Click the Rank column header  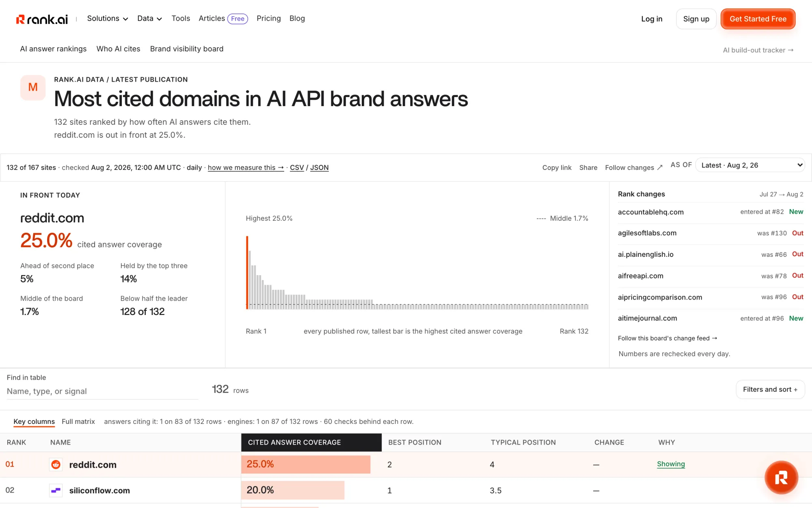pyautogui.click(x=16, y=442)
